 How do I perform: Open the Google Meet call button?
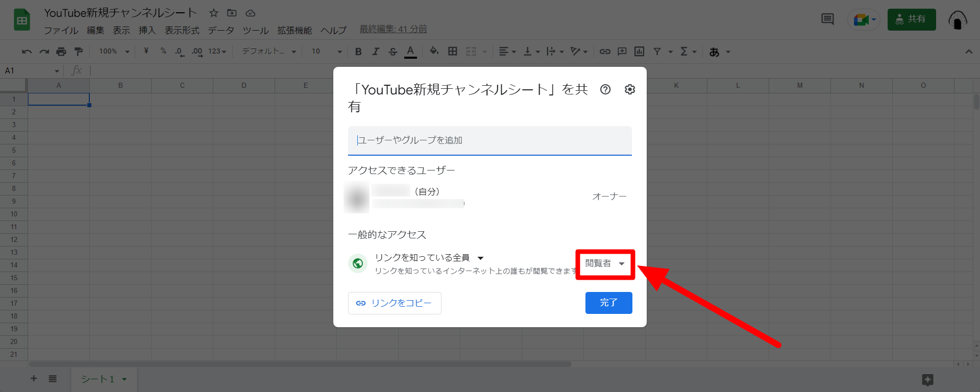(x=864, y=20)
